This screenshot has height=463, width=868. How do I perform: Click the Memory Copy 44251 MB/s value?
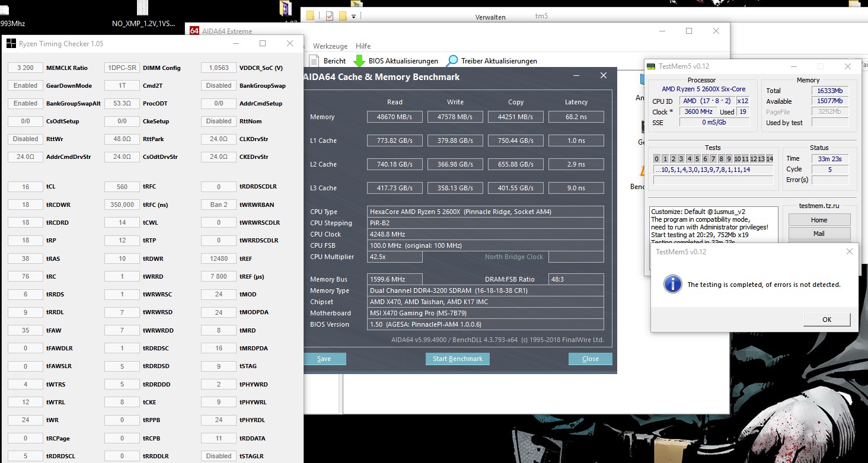(x=515, y=117)
